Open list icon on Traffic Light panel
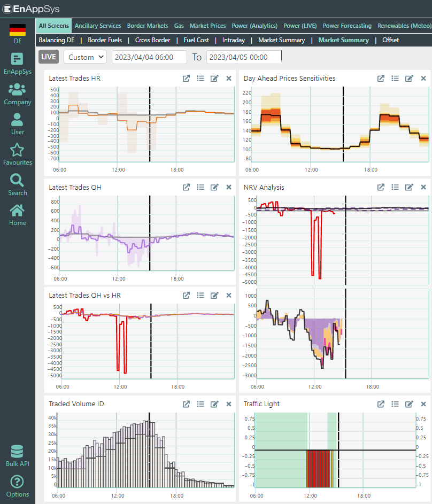Image resolution: width=432 pixels, height=504 pixels. pyautogui.click(x=395, y=404)
